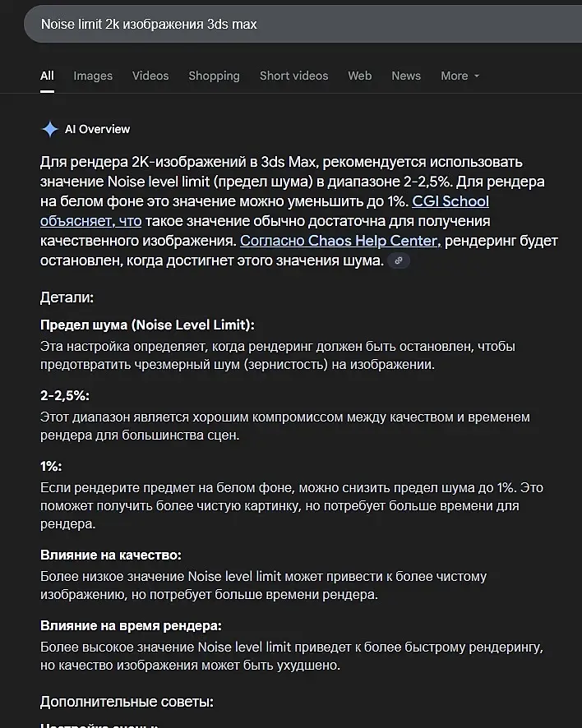Image resolution: width=582 pixels, height=728 pixels.
Task: Open the Web results tab
Action: pos(359,76)
